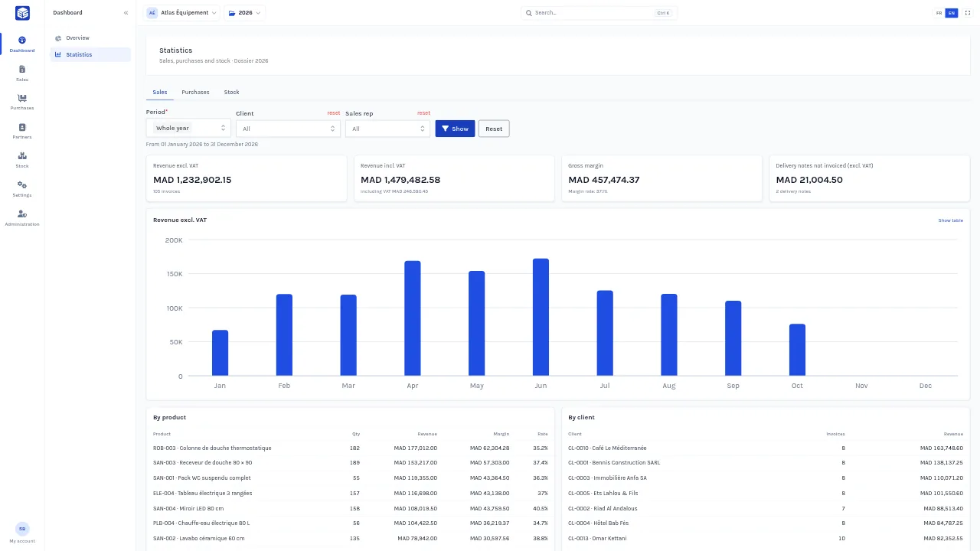This screenshot has width=980, height=551.
Task: Open the 2026 dossier year dropdown
Action: click(x=245, y=13)
